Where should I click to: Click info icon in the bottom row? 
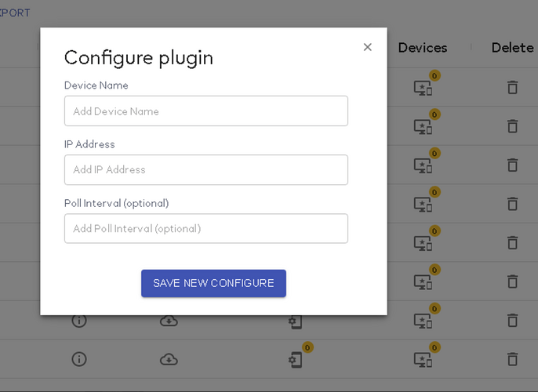click(79, 359)
